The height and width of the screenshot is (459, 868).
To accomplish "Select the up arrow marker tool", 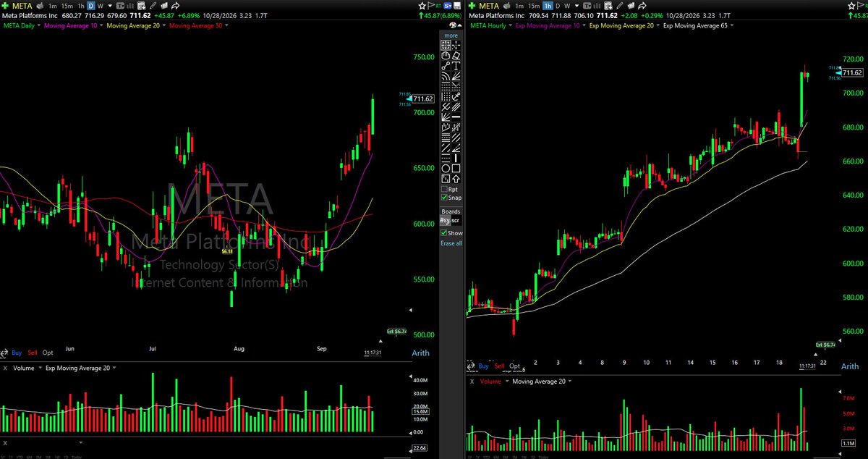I will pos(456,179).
